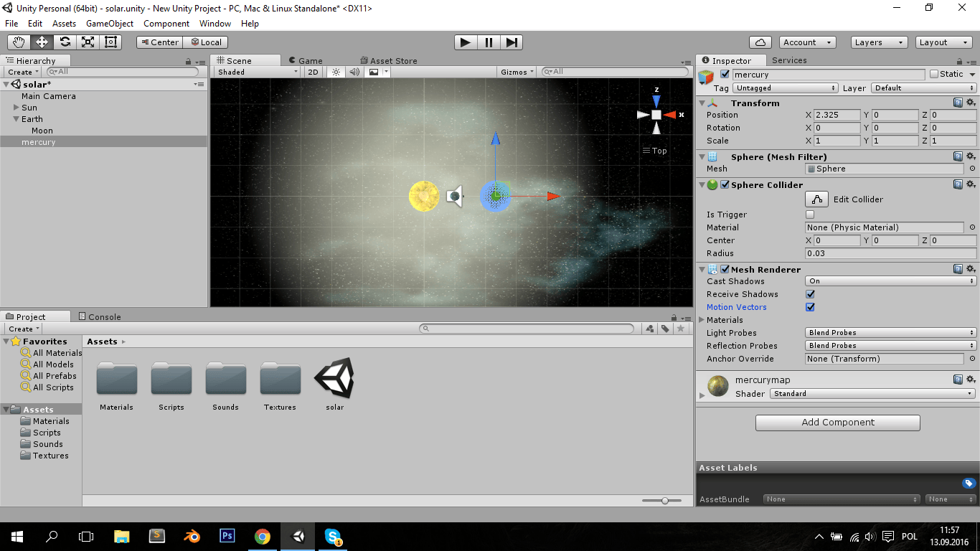The height and width of the screenshot is (551, 980).
Task: Open the Layer dropdown showing Default
Action: [923, 88]
